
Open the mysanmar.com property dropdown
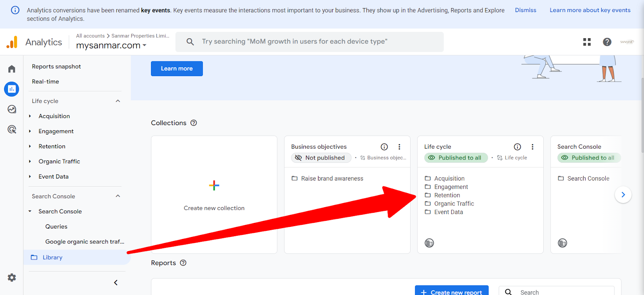(x=111, y=46)
